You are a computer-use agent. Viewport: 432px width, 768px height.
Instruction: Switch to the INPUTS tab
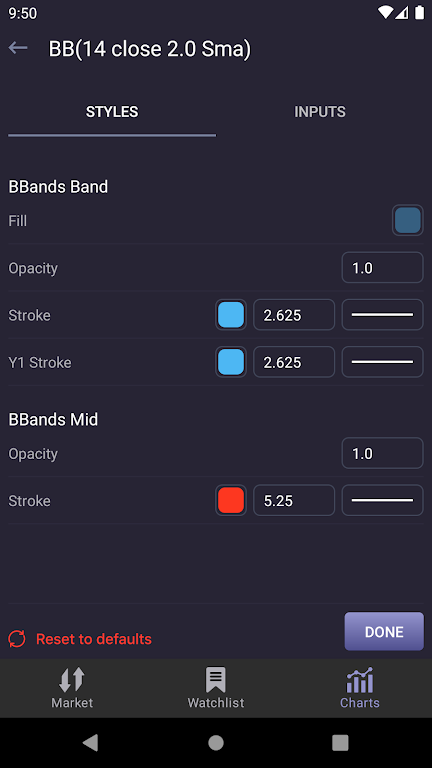click(x=319, y=112)
